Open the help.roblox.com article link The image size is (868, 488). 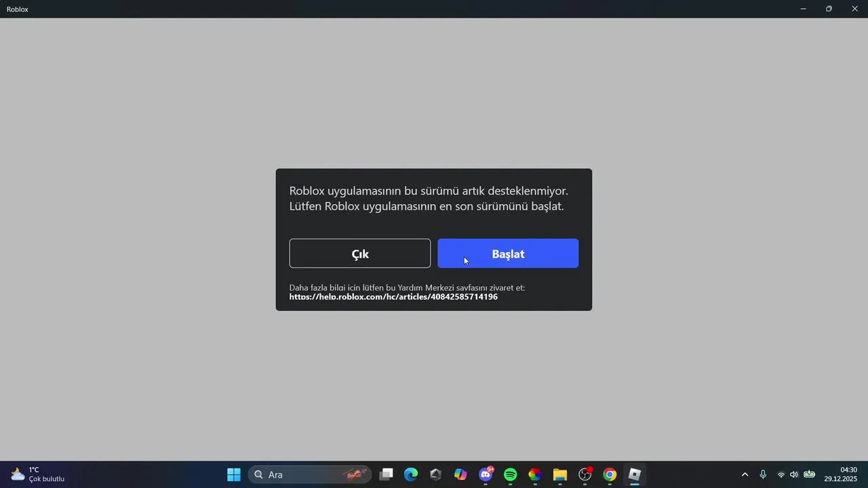[x=393, y=297]
